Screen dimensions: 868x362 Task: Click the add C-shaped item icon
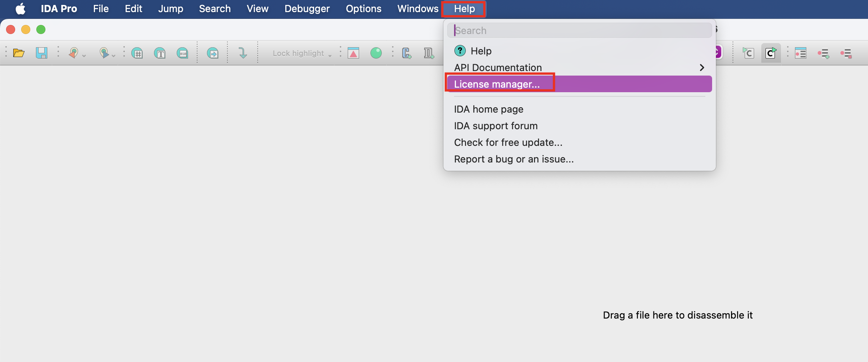tap(407, 53)
